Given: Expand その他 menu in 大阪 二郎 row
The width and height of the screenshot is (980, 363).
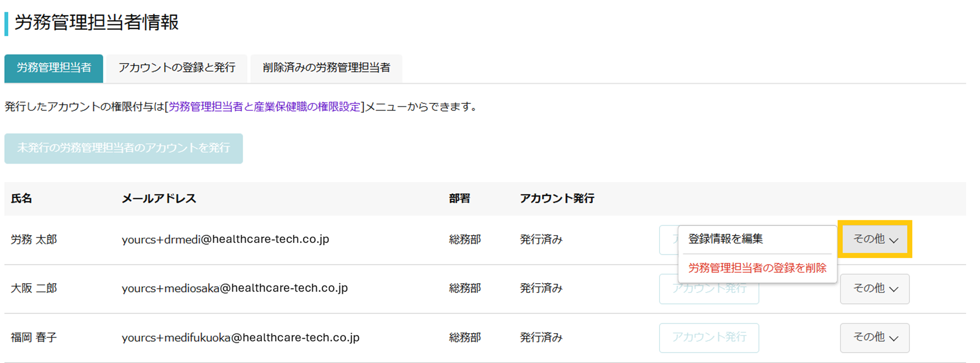Looking at the screenshot, I should [x=875, y=289].
